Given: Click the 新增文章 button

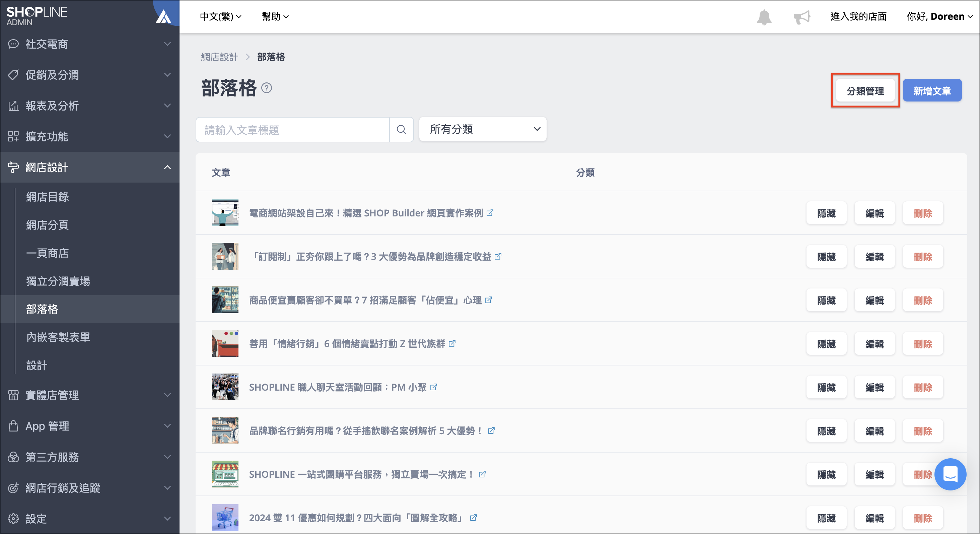Looking at the screenshot, I should (x=932, y=90).
